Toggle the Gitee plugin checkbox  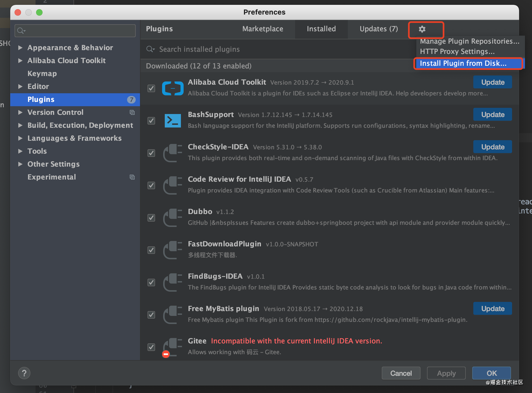tap(151, 347)
